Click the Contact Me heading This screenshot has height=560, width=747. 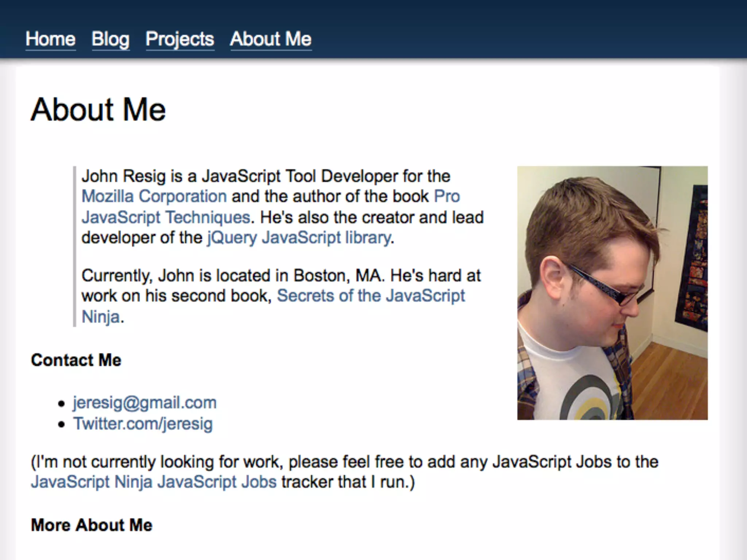tap(76, 360)
